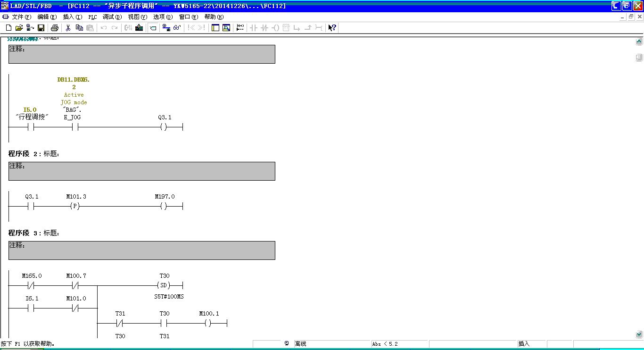Select the I6.1 contact
644x350 pixels.
(31, 308)
